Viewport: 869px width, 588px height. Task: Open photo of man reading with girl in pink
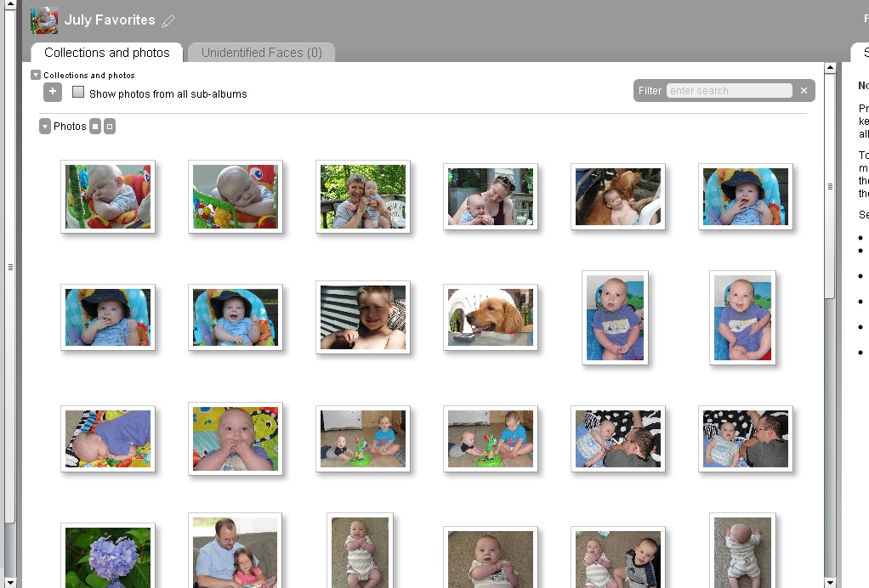pos(235,551)
